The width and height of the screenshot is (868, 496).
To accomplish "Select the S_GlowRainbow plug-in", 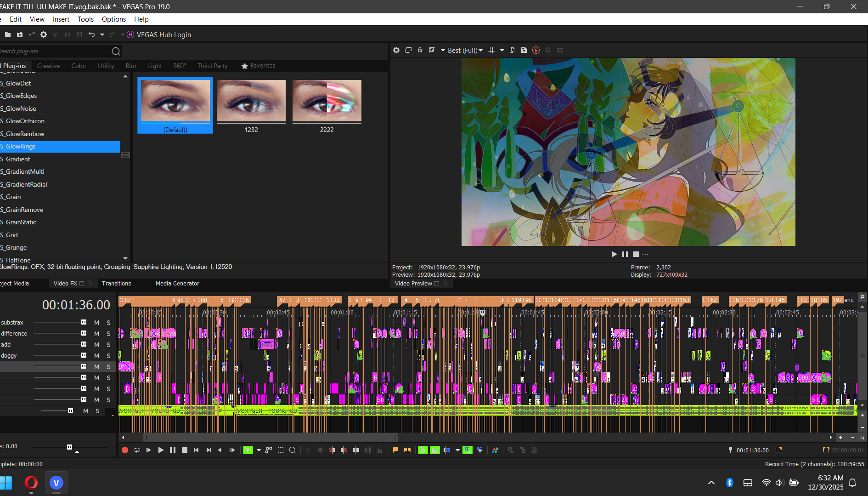I will coord(25,134).
